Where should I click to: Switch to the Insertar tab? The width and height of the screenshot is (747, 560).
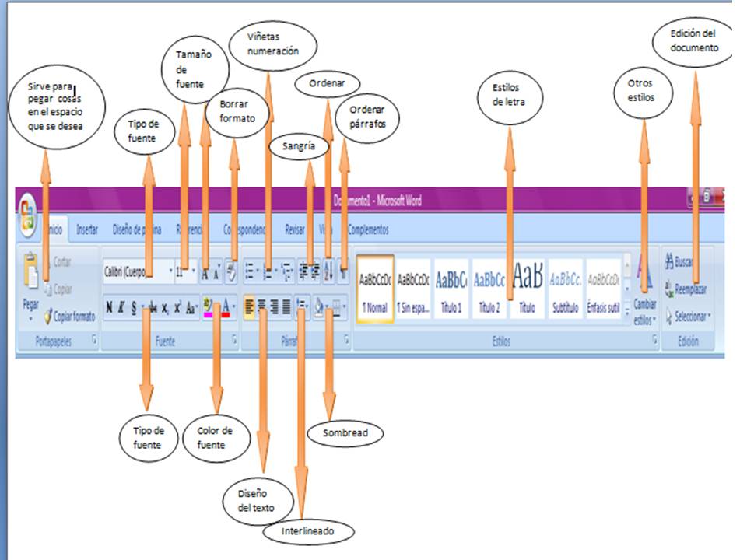pos(87,230)
